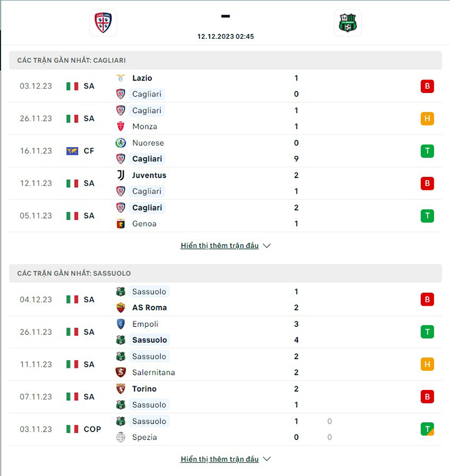The width and height of the screenshot is (450, 476).
Task: Click the Torino team crest
Action: point(120,388)
